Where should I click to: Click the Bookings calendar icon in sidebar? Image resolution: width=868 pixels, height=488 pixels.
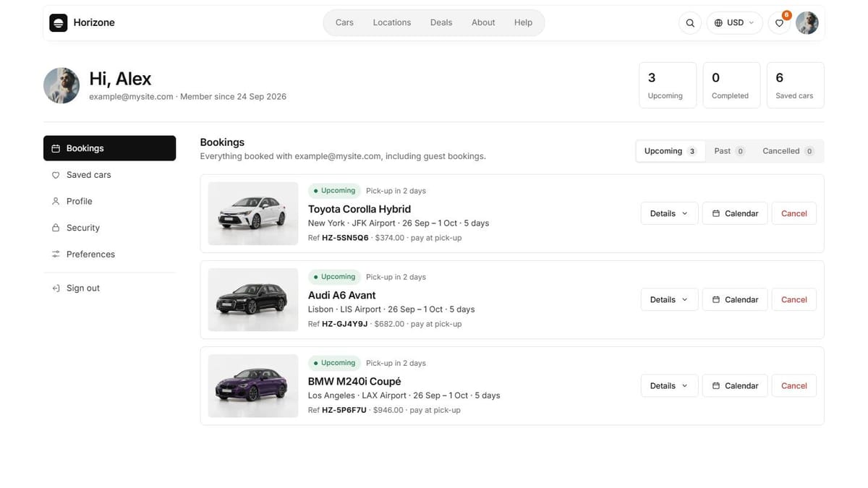[x=56, y=148]
